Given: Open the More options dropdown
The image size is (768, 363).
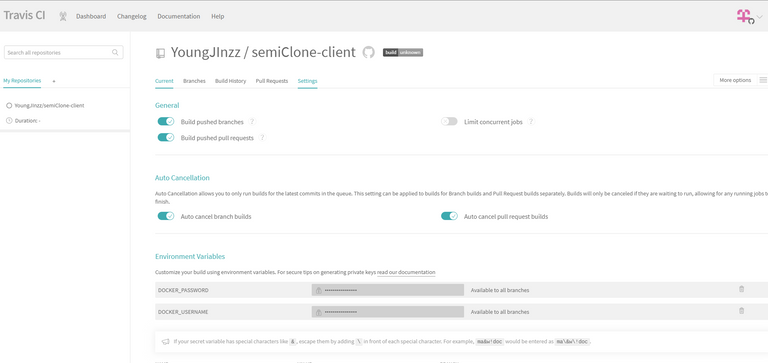Looking at the screenshot, I should click(x=735, y=80).
